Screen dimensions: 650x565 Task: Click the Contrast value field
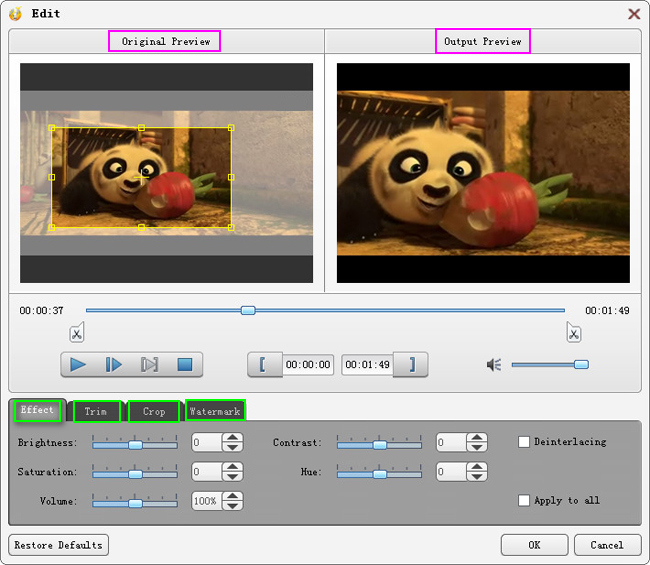point(451,442)
